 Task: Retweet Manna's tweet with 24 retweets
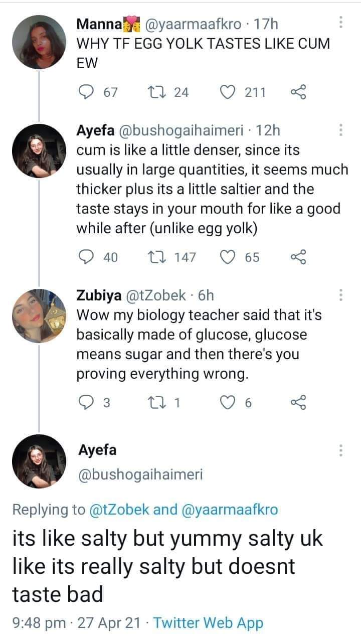(154, 92)
